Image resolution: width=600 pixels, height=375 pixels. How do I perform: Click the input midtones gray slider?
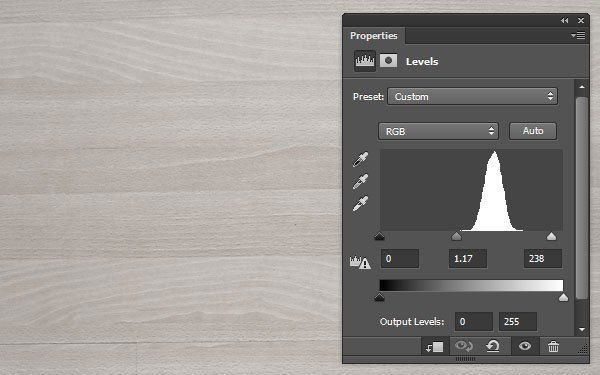tap(457, 236)
